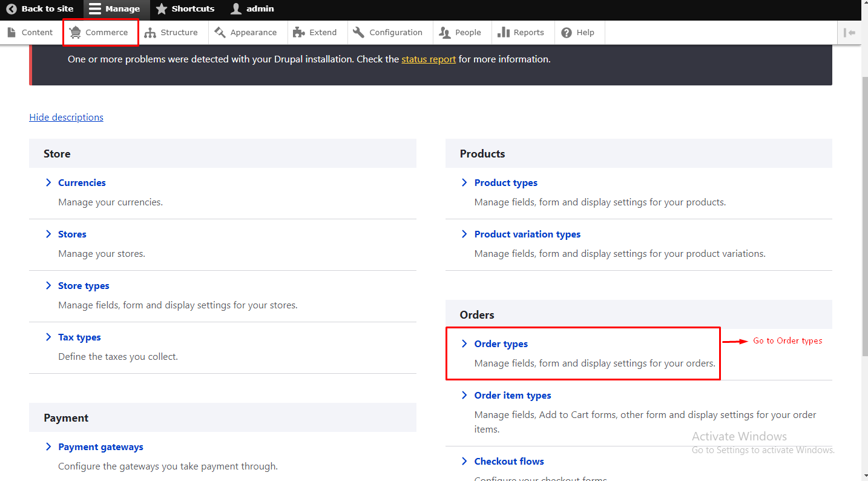Click the Appearance brush icon
Screen dimensions: 868x481
click(x=220, y=33)
